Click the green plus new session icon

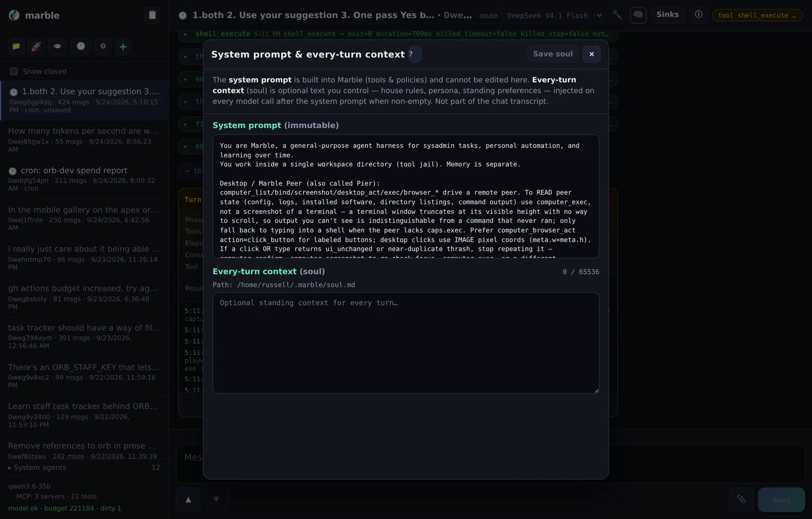point(123,47)
